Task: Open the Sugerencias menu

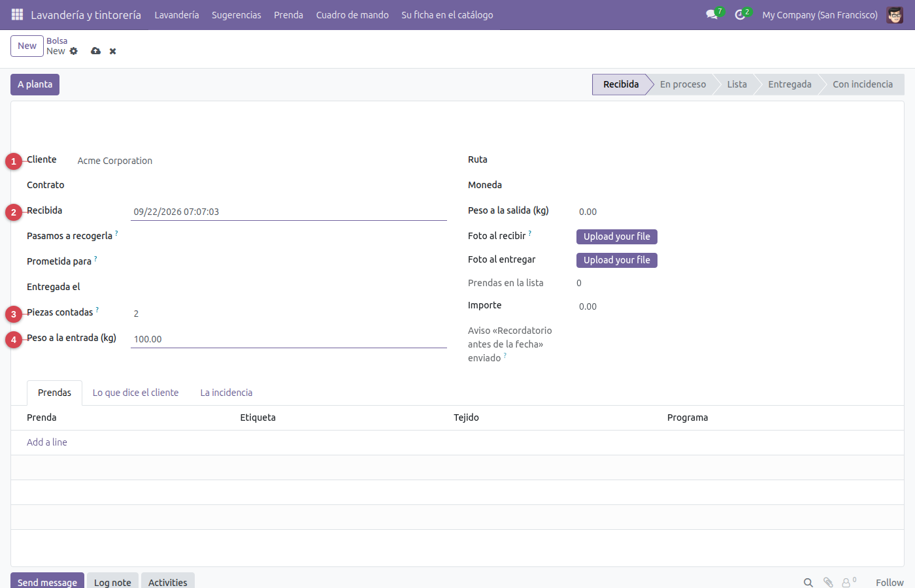Action: [237, 14]
